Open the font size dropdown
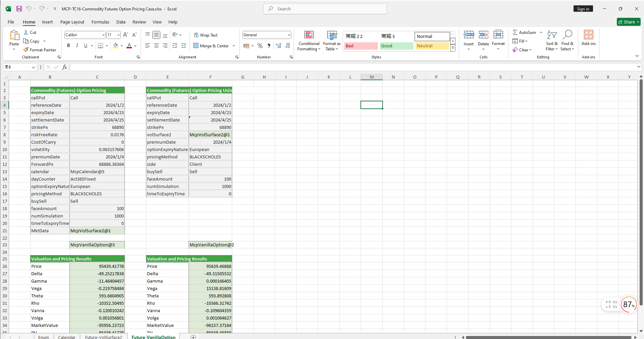 pyautogui.click(x=118, y=35)
